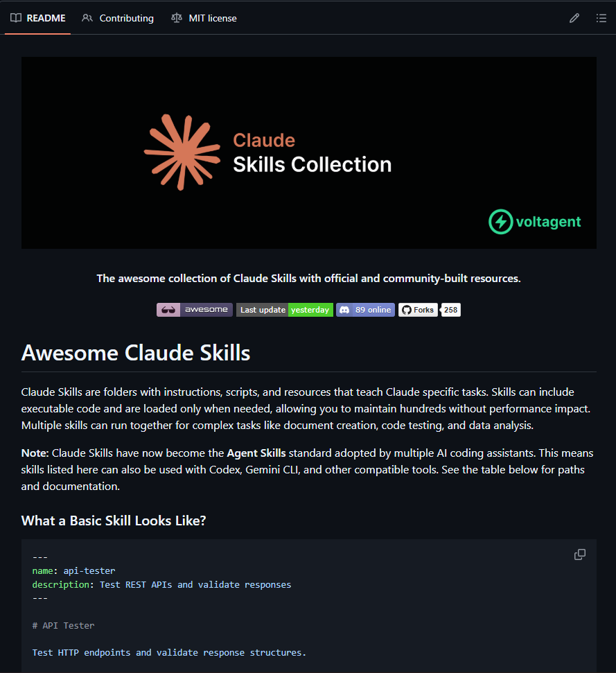The width and height of the screenshot is (616, 673).
Task: Click the What a Basic Skill Looks Like heading
Action: 114,521
